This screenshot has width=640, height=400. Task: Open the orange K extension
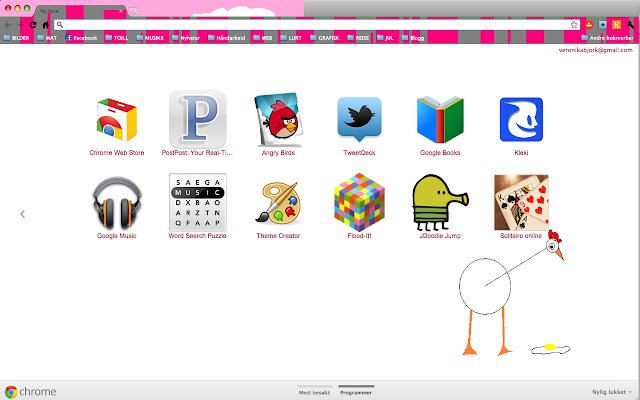pyautogui.click(x=617, y=25)
